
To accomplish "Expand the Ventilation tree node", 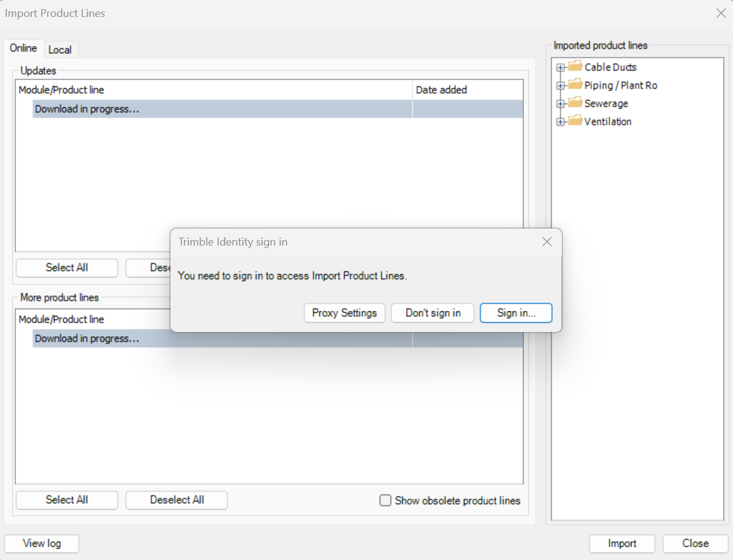I will tap(560, 121).
